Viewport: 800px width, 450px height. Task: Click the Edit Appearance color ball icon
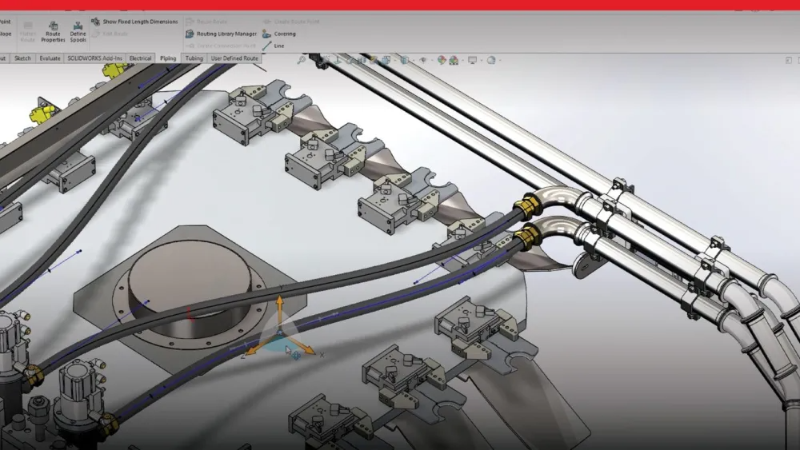pyautogui.click(x=441, y=60)
